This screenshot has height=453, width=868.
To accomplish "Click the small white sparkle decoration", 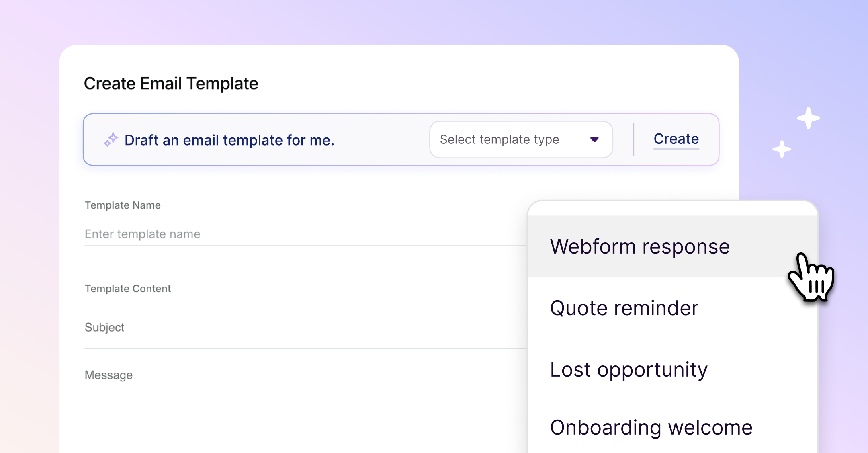I will (x=782, y=149).
